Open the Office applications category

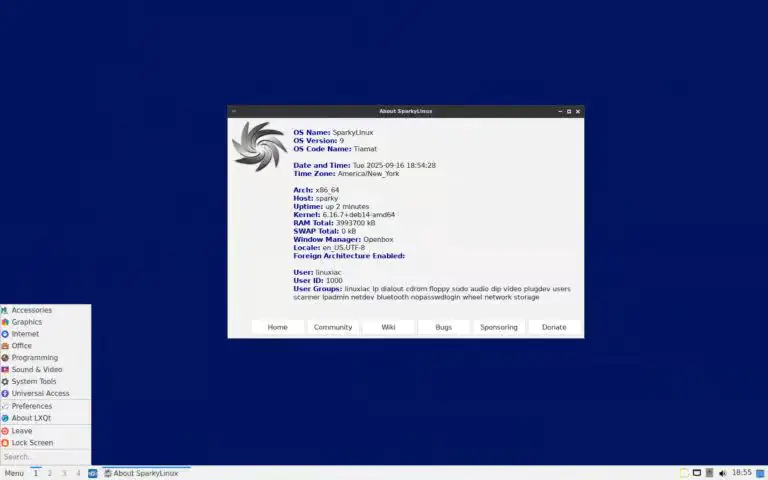tap(22, 346)
